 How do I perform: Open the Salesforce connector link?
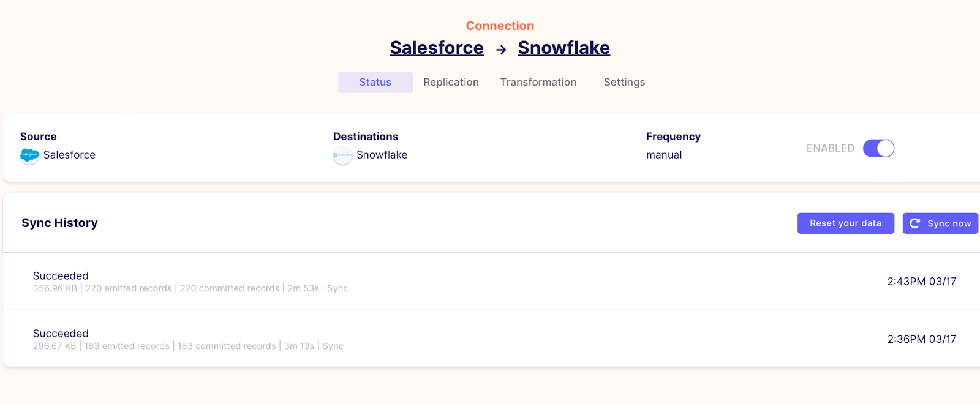coord(437,48)
